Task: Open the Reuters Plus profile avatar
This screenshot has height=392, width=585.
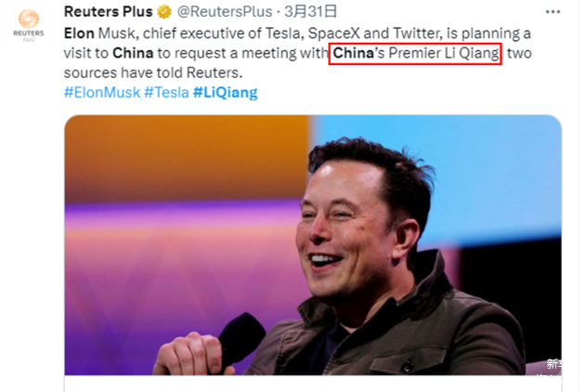Action: pos(29,22)
